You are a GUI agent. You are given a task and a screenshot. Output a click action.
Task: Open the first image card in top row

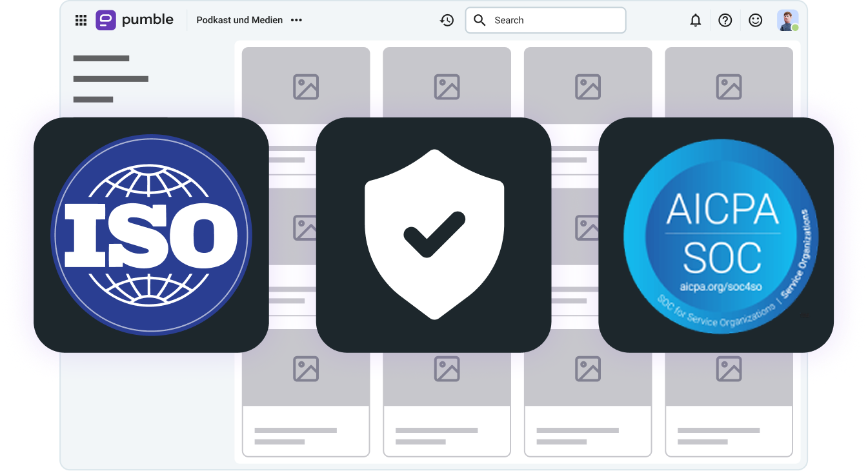(x=306, y=84)
